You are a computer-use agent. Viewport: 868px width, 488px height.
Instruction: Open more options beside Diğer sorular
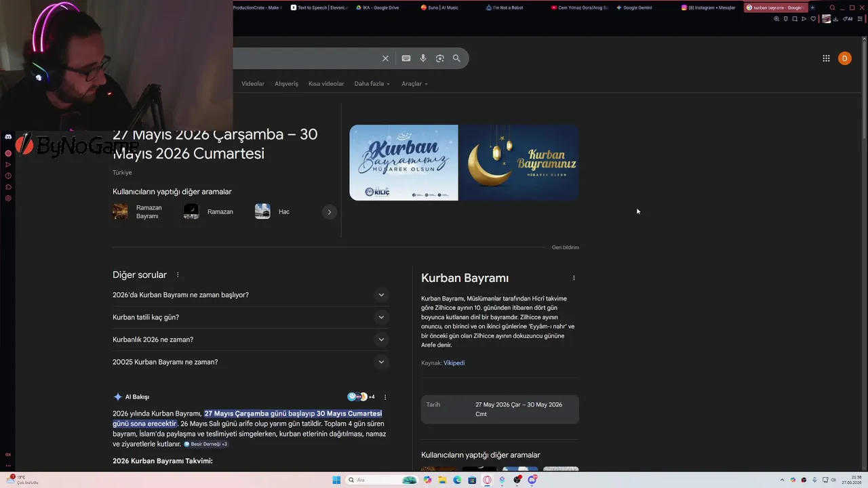click(x=178, y=275)
